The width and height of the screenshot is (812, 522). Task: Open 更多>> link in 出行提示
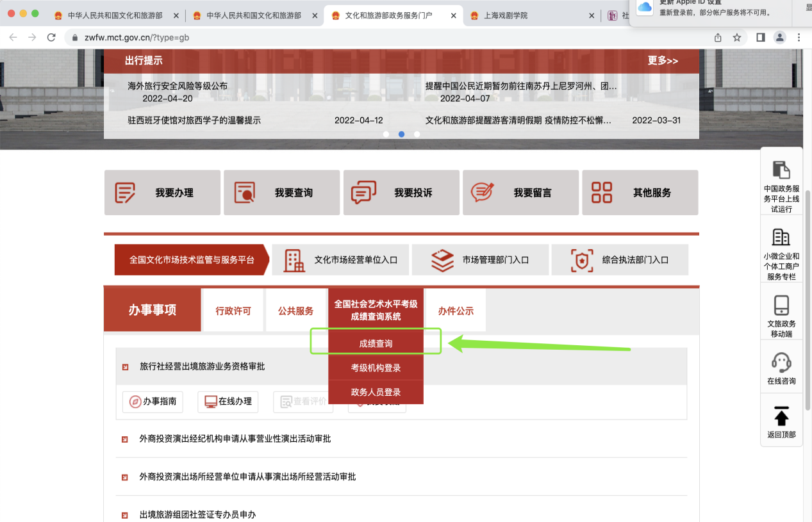[x=662, y=61]
